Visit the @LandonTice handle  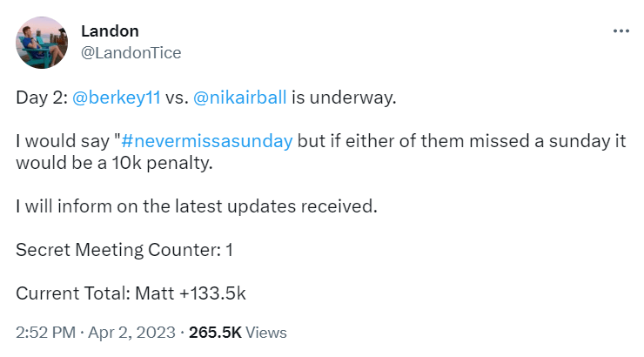coord(131,52)
